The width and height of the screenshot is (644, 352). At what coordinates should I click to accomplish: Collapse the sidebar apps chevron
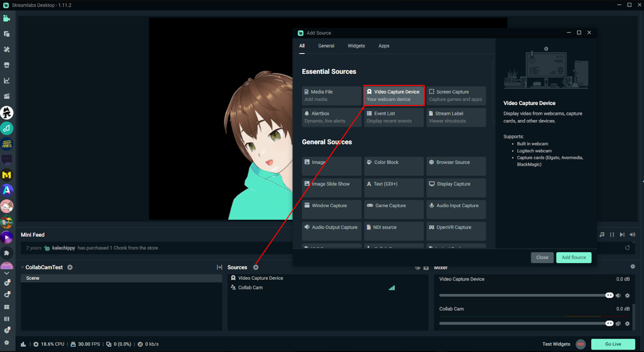tap(7, 273)
